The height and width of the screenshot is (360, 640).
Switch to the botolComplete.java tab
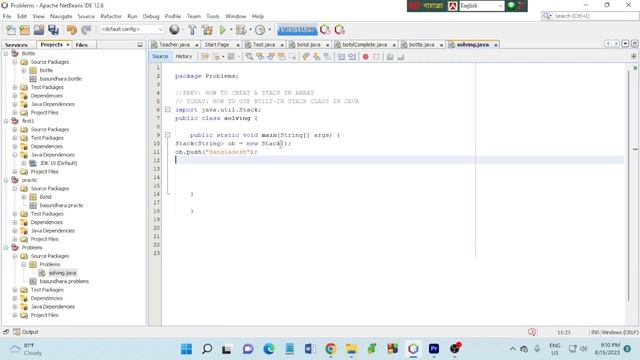pos(364,44)
